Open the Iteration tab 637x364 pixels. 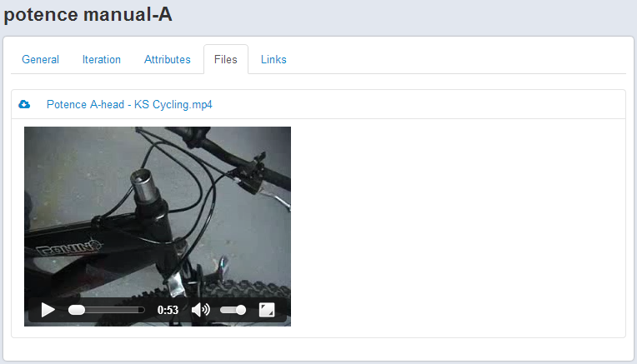tap(102, 59)
